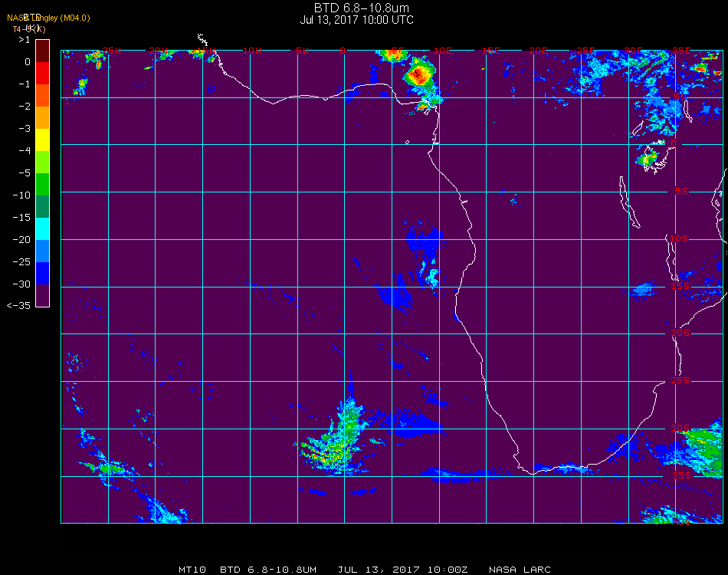Click the legend value "-5"

[x=25, y=173]
